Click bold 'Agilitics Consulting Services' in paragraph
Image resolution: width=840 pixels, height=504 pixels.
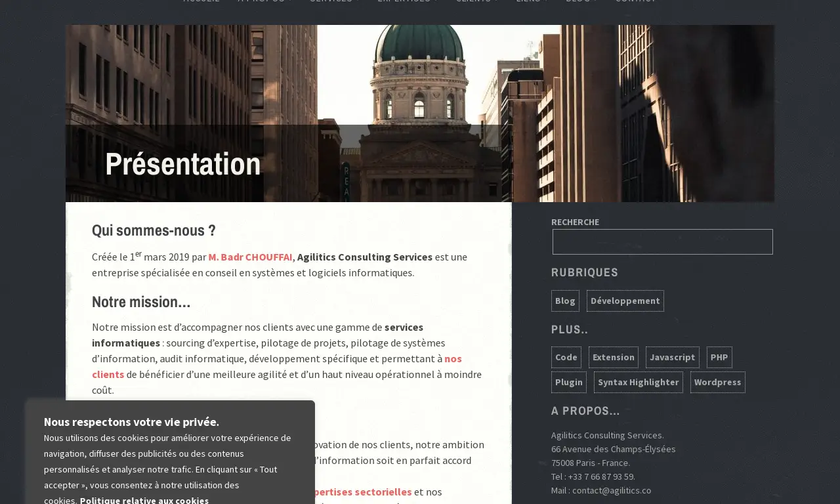365,257
